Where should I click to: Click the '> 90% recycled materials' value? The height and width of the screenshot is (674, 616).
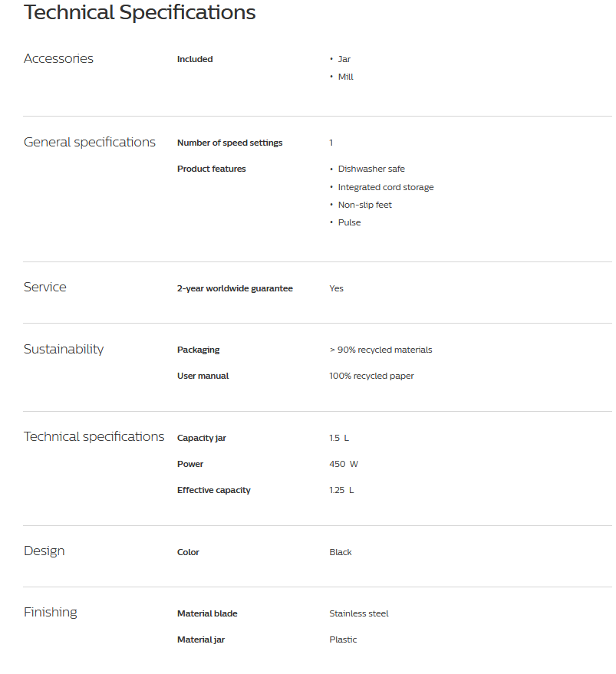(x=380, y=350)
